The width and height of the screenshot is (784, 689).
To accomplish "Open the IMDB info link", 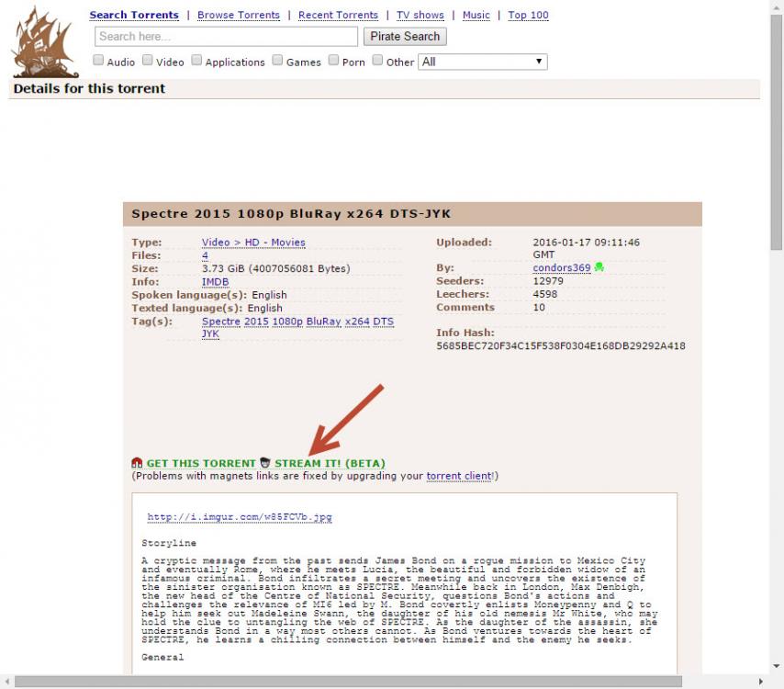I will (x=215, y=282).
